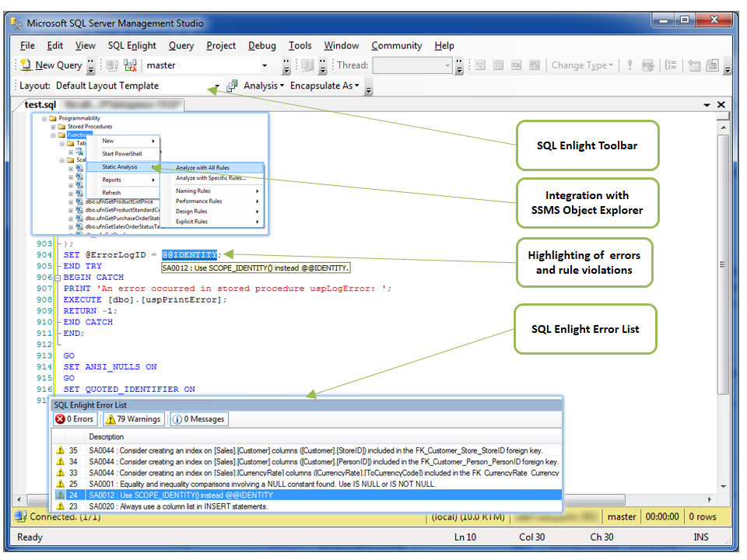The height and width of the screenshot is (560, 747).
Task: Click the editor vertical scrollbar thumb
Action: tap(723, 264)
